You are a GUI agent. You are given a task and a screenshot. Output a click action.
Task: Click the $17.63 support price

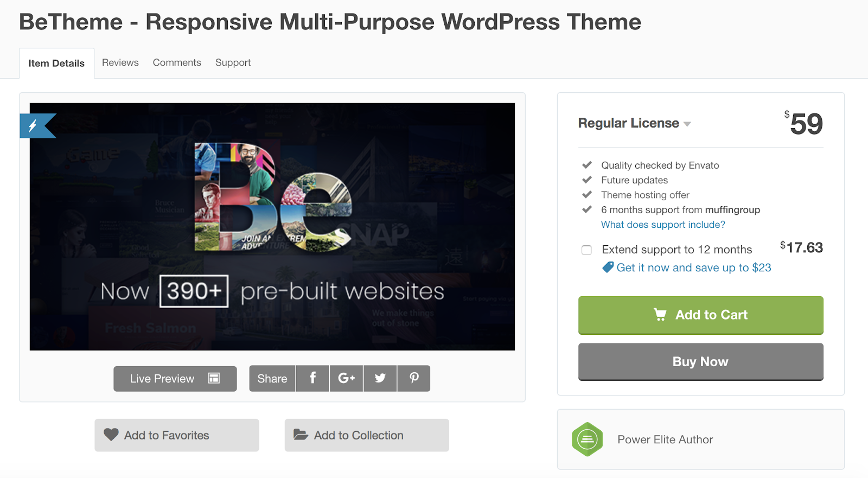point(802,247)
